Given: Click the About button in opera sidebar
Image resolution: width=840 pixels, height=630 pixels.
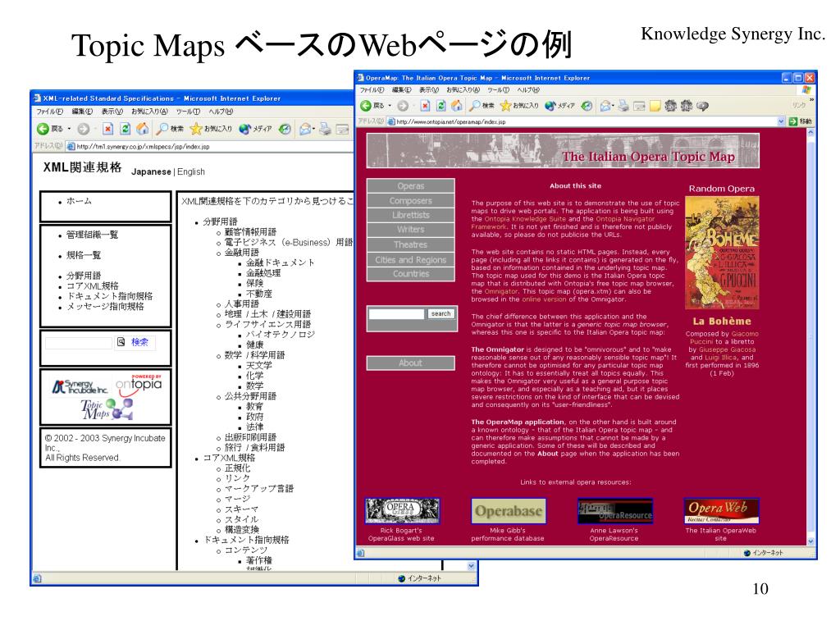Looking at the screenshot, I should [x=411, y=363].
